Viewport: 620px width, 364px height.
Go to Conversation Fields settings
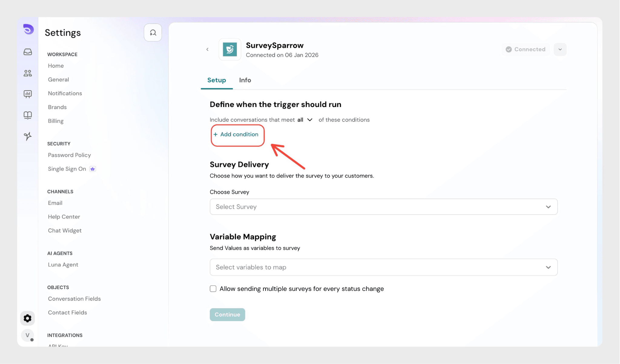pos(74,299)
